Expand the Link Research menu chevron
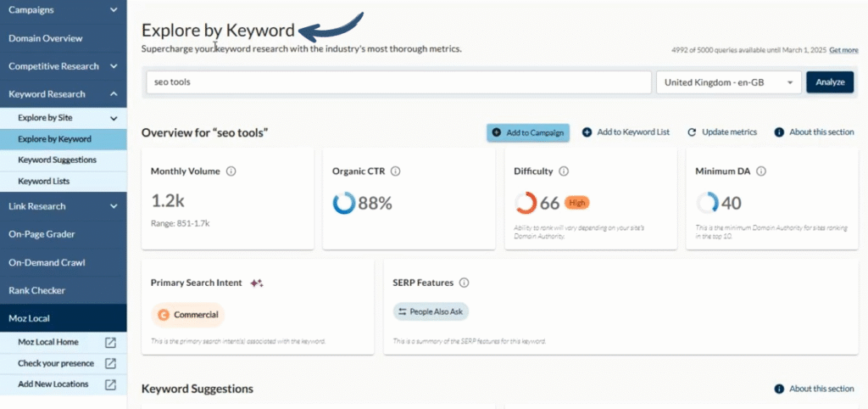The image size is (868, 409). (x=114, y=206)
